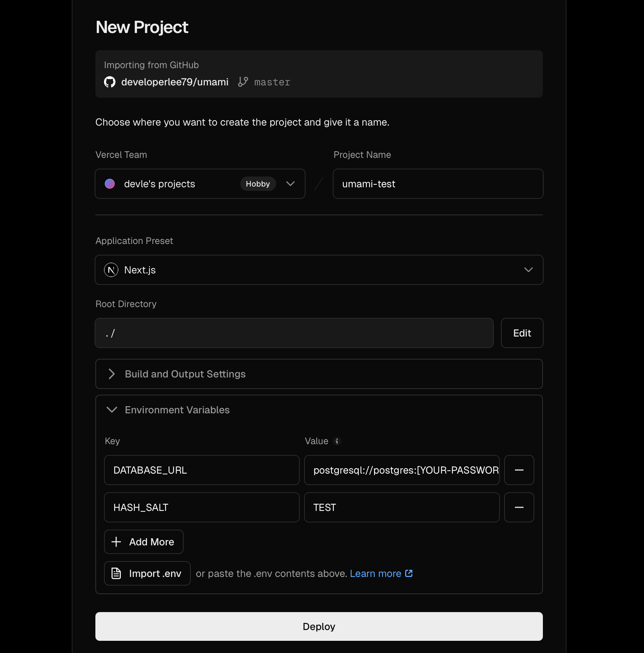Viewport: 644px width, 653px height.
Task: Open the Learn more link
Action: click(375, 573)
